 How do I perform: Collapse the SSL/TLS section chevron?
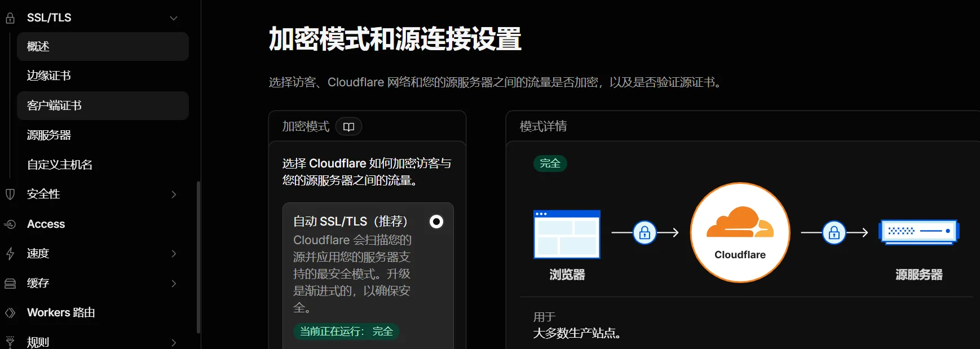pos(174,18)
